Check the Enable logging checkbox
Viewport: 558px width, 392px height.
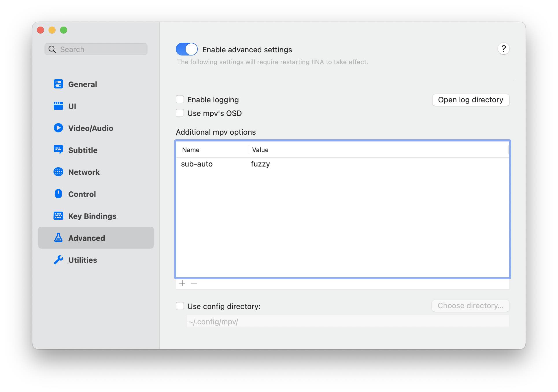(x=180, y=99)
